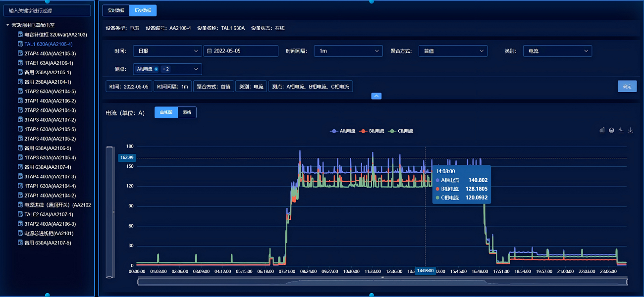The width and height of the screenshot is (644, 297).
Task: Open the 时间间隔 dropdown showing 1m
Action: coord(348,51)
